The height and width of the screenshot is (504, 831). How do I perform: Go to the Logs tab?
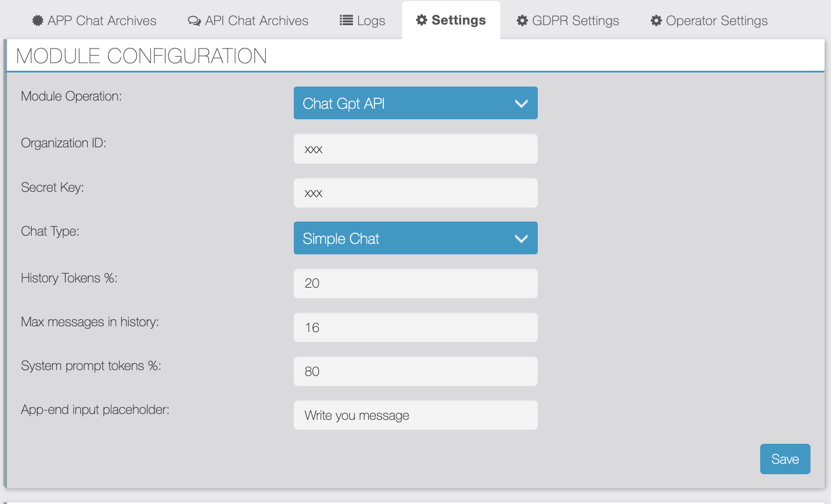pos(370,20)
